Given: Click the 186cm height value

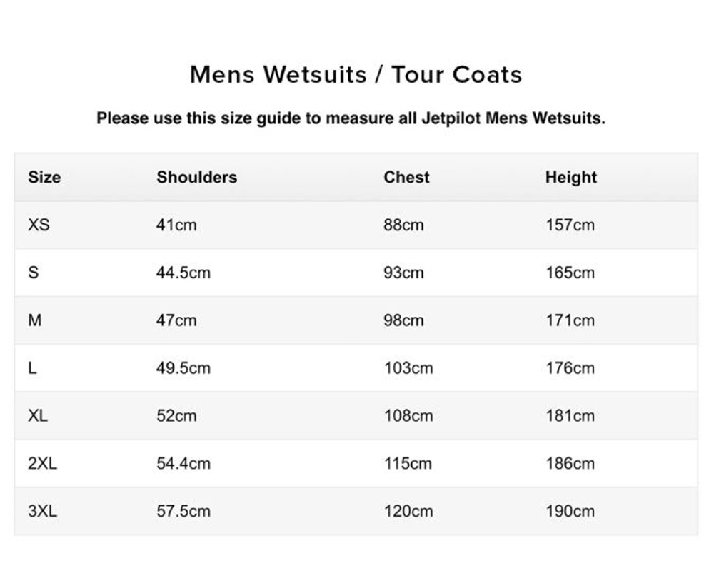Looking at the screenshot, I should pos(570,463).
